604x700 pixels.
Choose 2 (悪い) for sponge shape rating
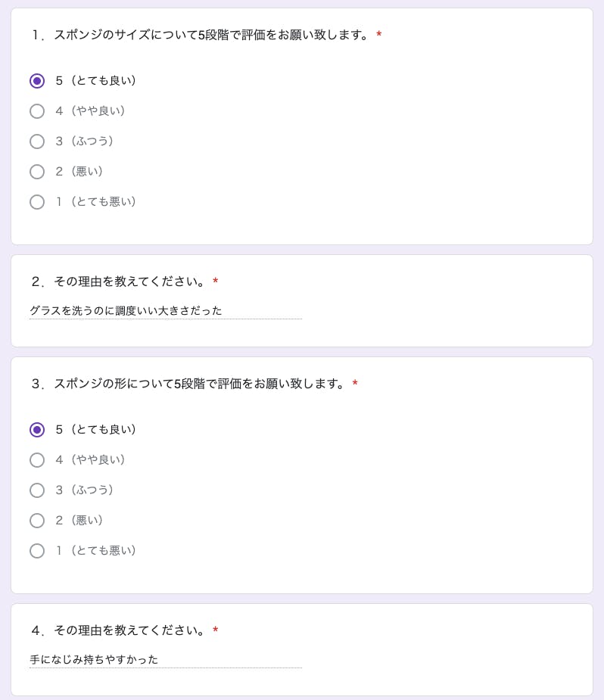(37, 521)
